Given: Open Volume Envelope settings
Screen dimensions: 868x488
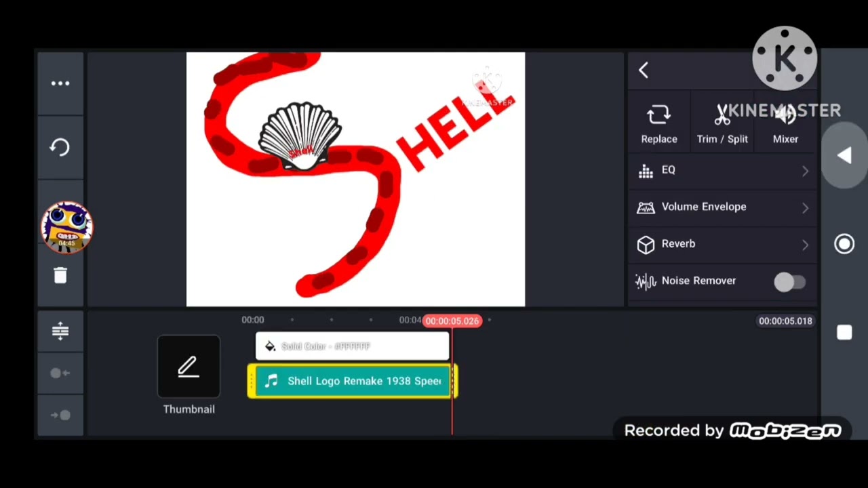Looking at the screenshot, I should point(723,207).
